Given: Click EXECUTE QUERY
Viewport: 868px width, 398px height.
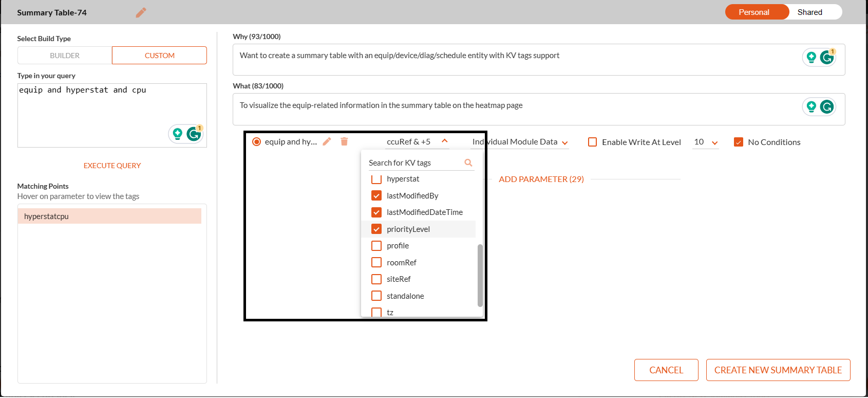Looking at the screenshot, I should point(112,166).
